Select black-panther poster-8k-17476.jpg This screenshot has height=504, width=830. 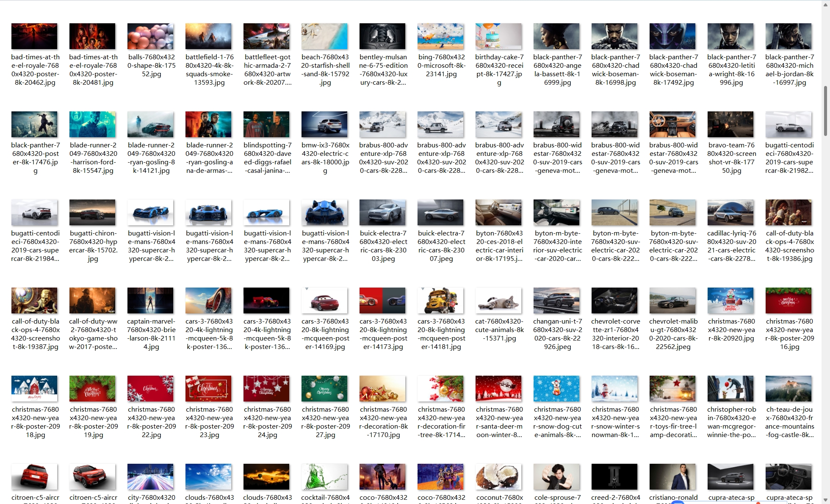(x=34, y=125)
